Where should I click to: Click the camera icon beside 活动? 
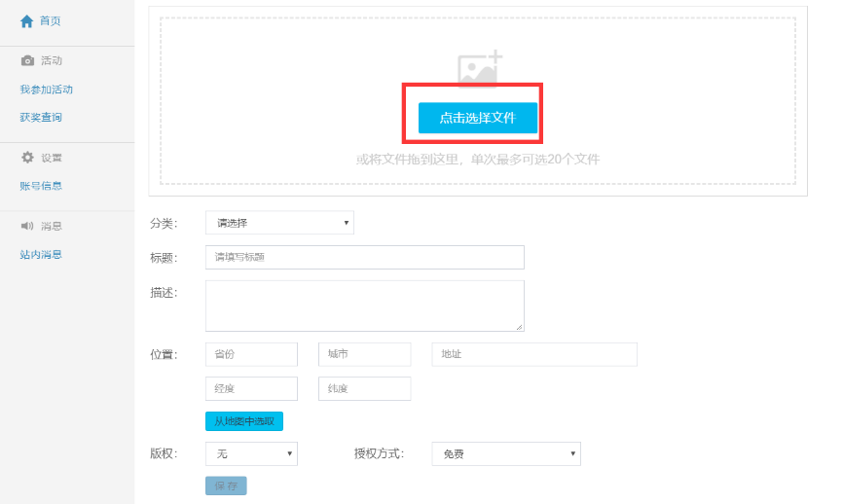(27, 60)
